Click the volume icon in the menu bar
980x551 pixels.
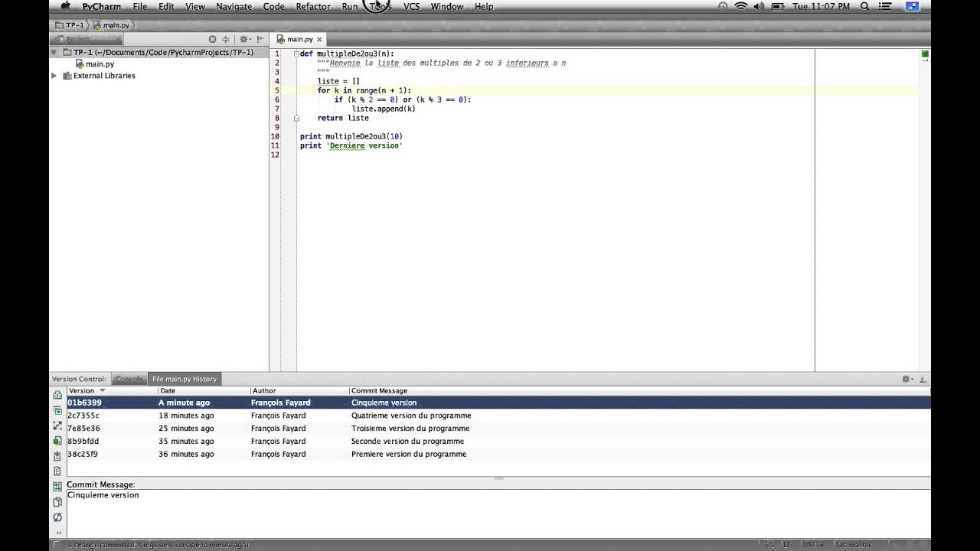click(759, 6)
